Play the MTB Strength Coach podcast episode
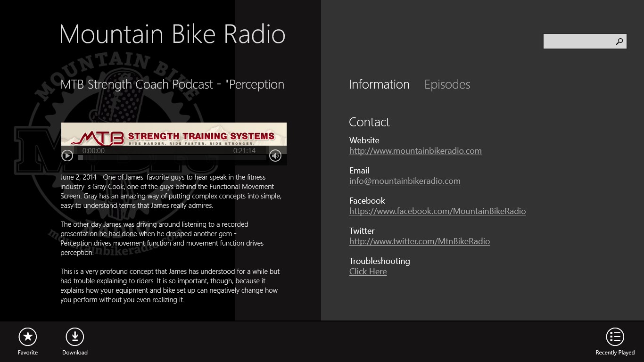644x362 pixels. [67, 156]
